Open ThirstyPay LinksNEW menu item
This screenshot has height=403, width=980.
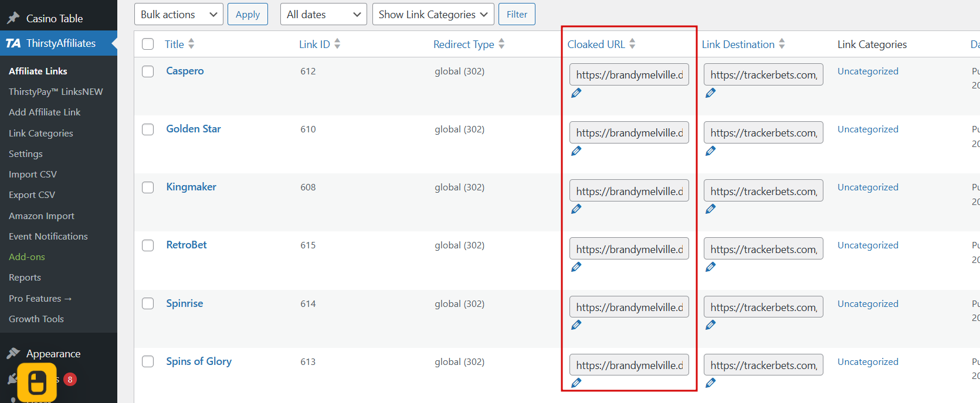[56, 91]
